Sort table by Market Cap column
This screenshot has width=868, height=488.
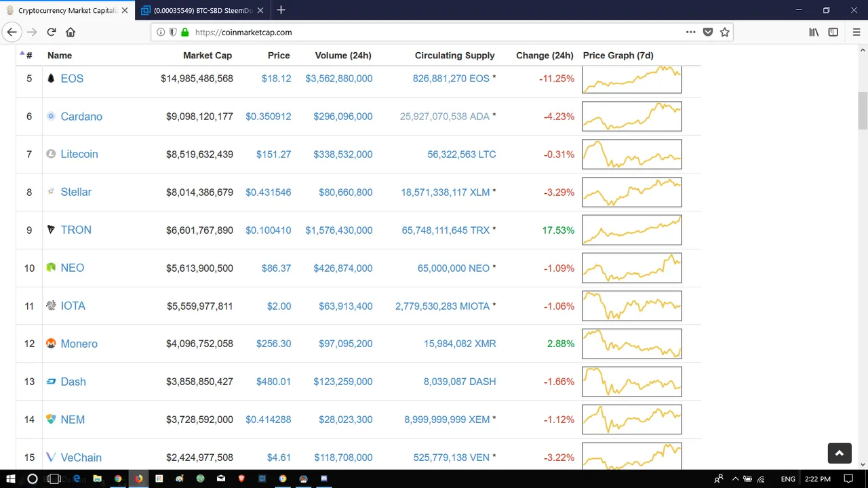click(x=208, y=56)
